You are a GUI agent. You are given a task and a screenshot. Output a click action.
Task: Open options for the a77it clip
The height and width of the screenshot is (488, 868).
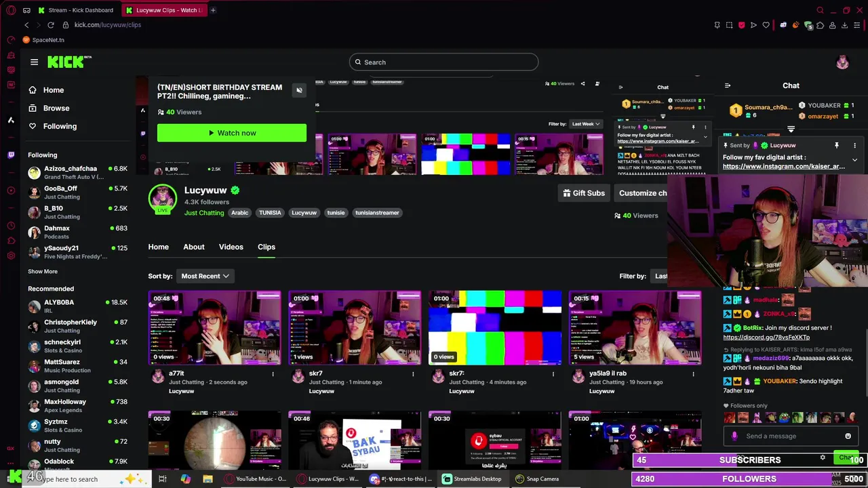273,373
